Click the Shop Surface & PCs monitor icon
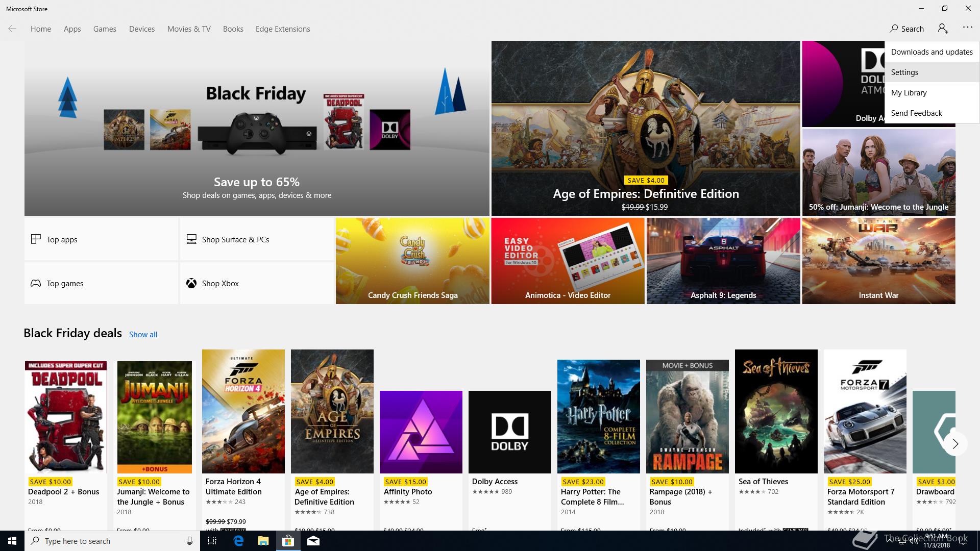Screen dimensions: 980x551 click(191, 239)
